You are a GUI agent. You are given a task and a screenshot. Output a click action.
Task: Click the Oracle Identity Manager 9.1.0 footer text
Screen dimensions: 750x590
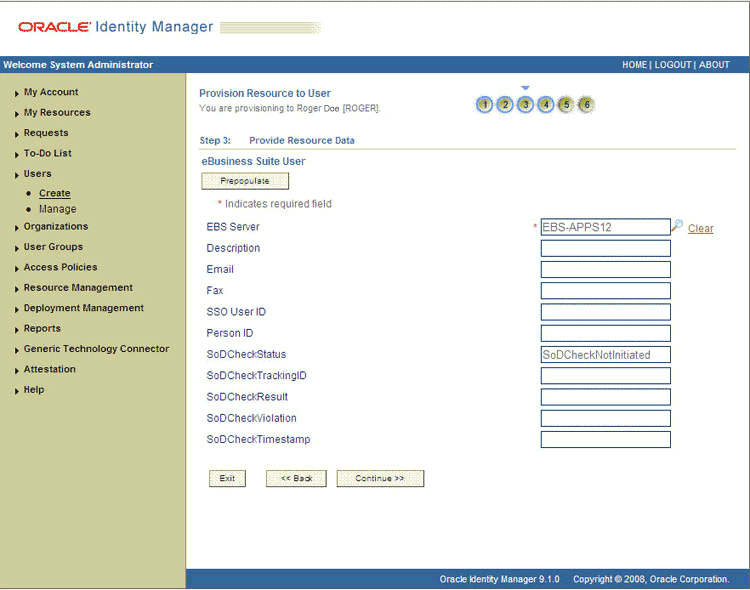[x=499, y=579]
